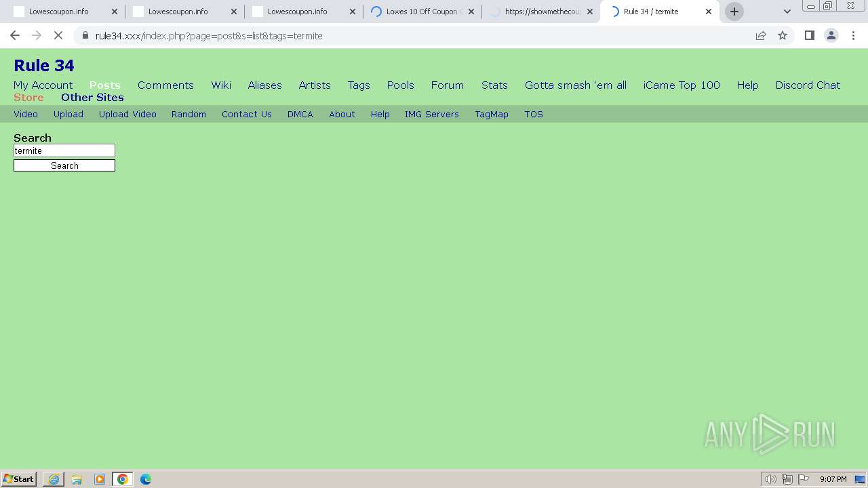Open Aliases page

pyautogui.click(x=264, y=85)
